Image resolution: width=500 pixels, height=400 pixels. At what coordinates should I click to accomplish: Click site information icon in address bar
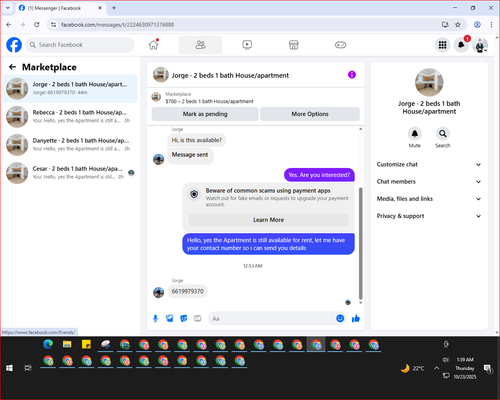(x=53, y=24)
